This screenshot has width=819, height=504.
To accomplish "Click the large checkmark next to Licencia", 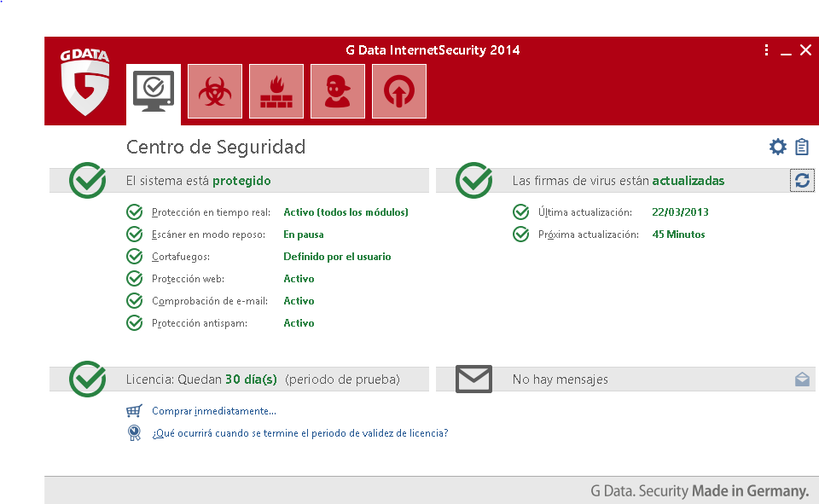I will pyautogui.click(x=88, y=379).
